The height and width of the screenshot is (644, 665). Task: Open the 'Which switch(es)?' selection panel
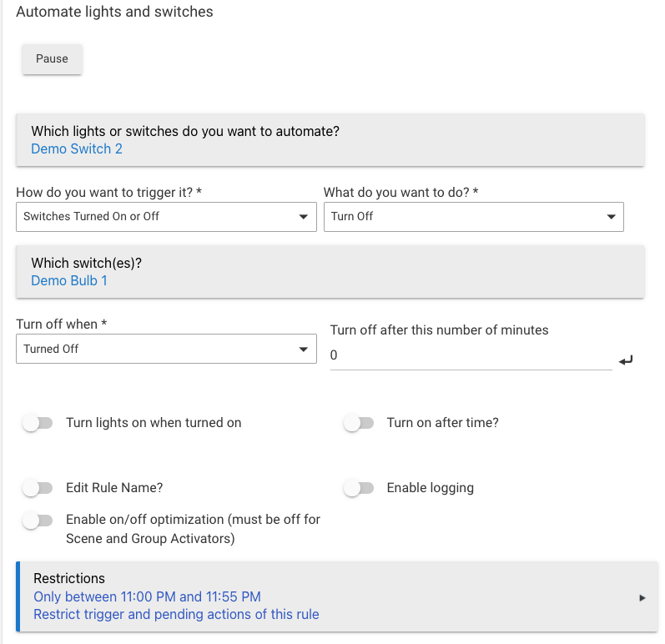330,264
